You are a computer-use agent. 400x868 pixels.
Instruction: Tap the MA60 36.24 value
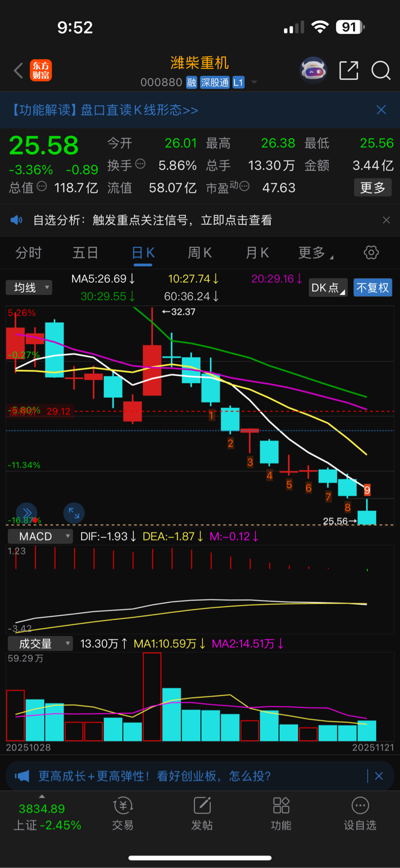(191, 297)
